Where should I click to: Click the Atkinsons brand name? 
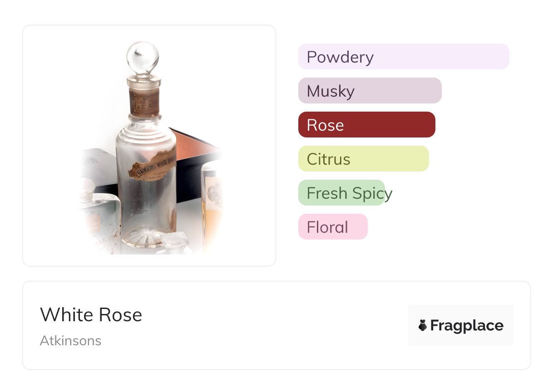pyautogui.click(x=70, y=341)
